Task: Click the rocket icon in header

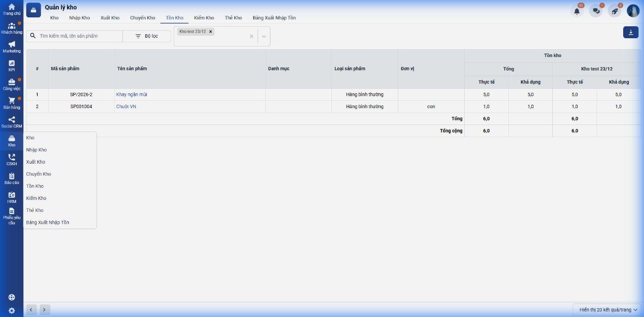Action: [x=614, y=11]
